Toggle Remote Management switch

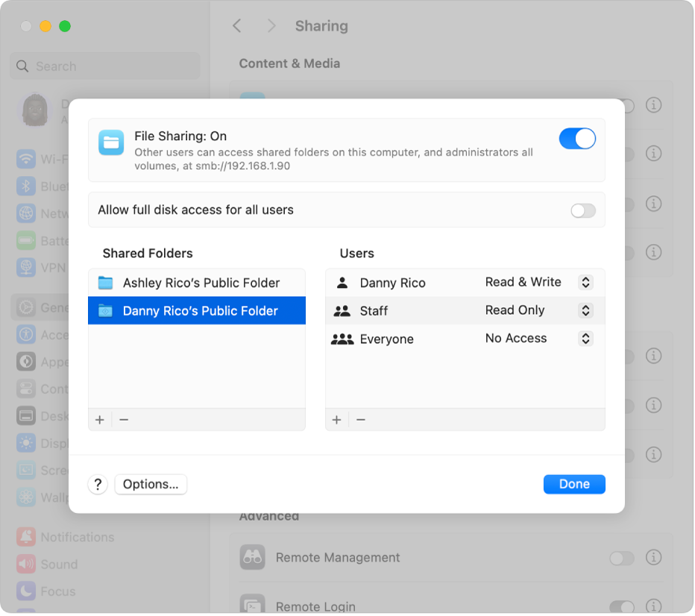621,558
